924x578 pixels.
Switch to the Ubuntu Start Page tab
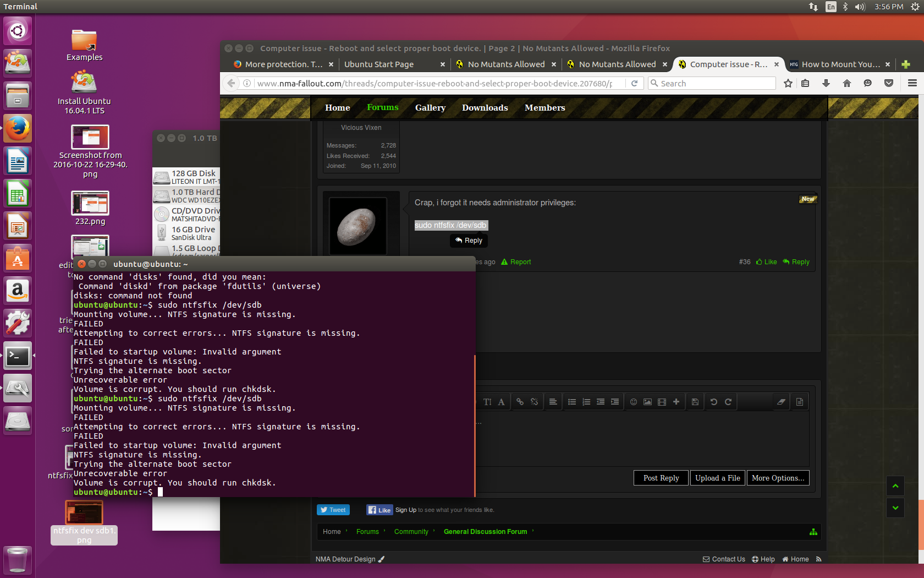pyautogui.click(x=378, y=64)
